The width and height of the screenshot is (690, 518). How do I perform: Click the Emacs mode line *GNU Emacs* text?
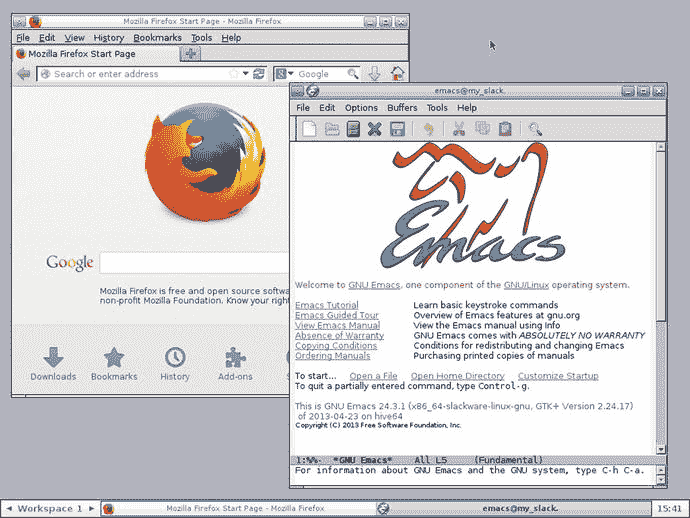[x=362, y=460]
